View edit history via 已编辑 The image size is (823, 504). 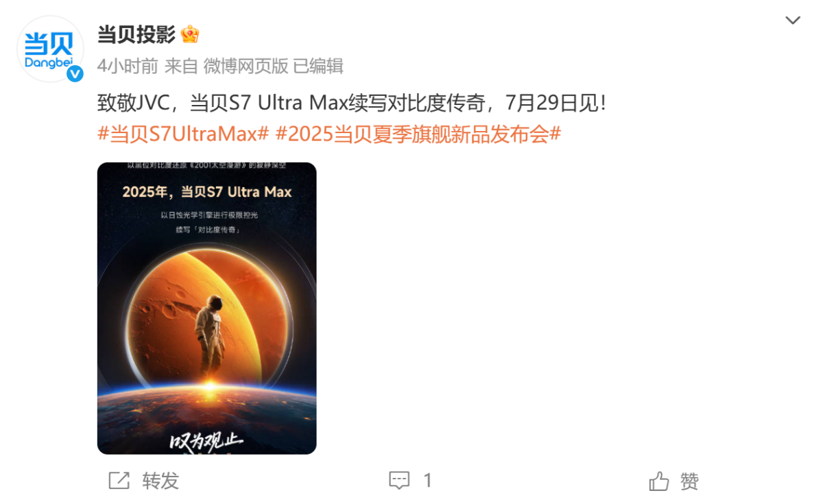tap(318, 66)
